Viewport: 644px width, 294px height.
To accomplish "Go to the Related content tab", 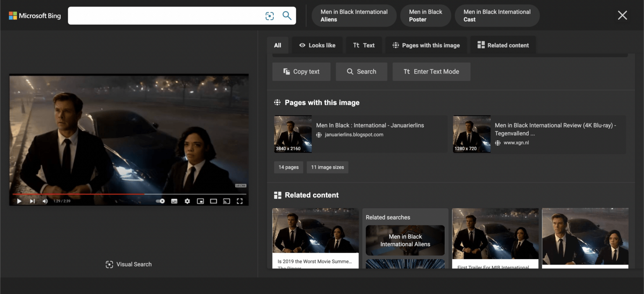I will click(503, 45).
